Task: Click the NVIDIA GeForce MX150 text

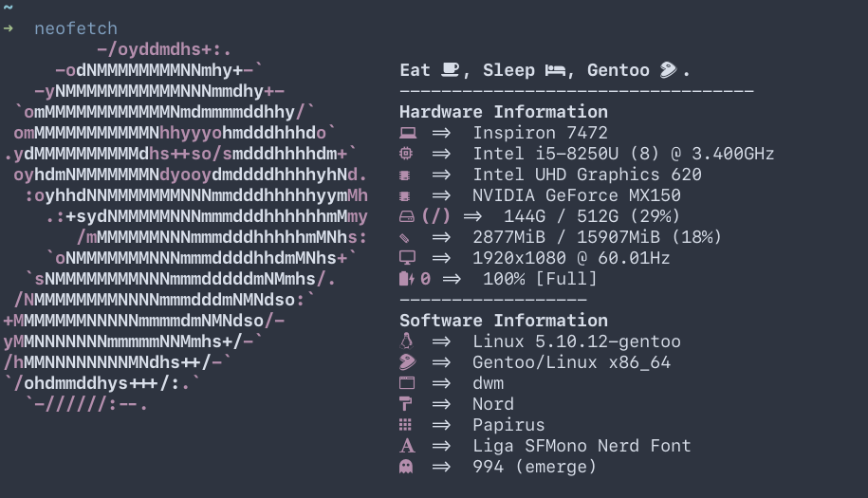Action: [x=577, y=195]
